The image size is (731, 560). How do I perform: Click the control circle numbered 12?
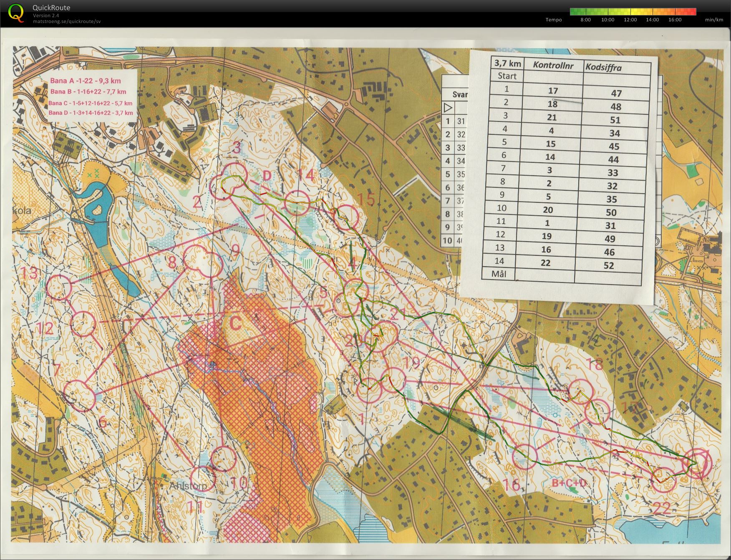(x=83, y=324)
